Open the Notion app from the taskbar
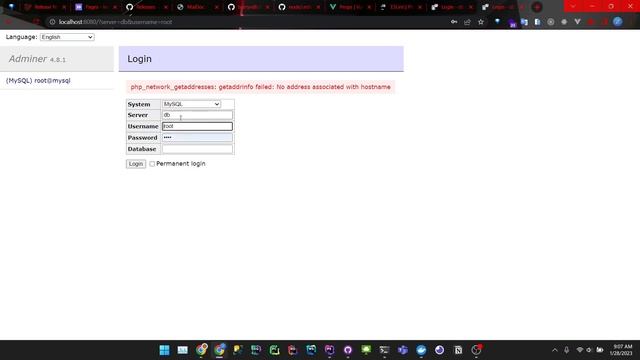The image size is (640, 360). 458,350
